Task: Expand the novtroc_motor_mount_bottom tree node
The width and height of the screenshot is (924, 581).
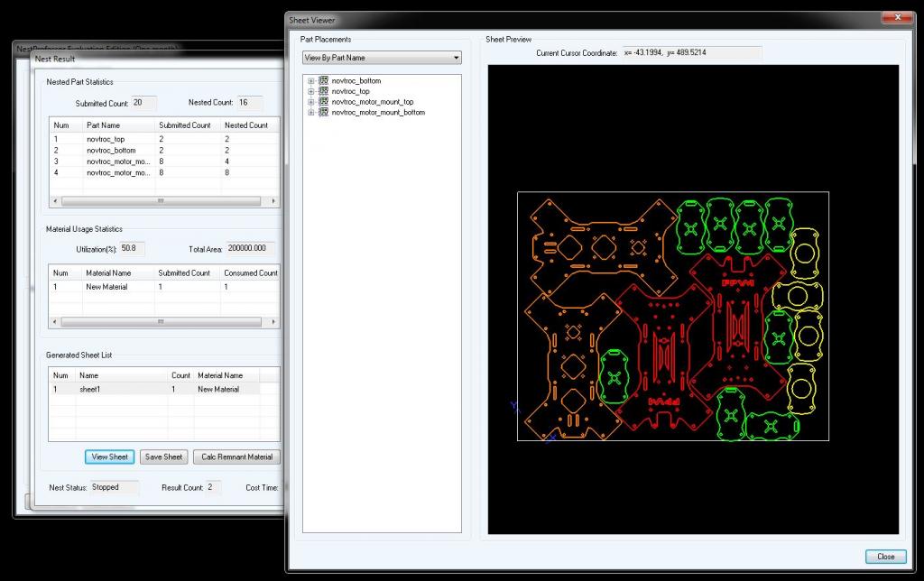Action: click(311, 113)
